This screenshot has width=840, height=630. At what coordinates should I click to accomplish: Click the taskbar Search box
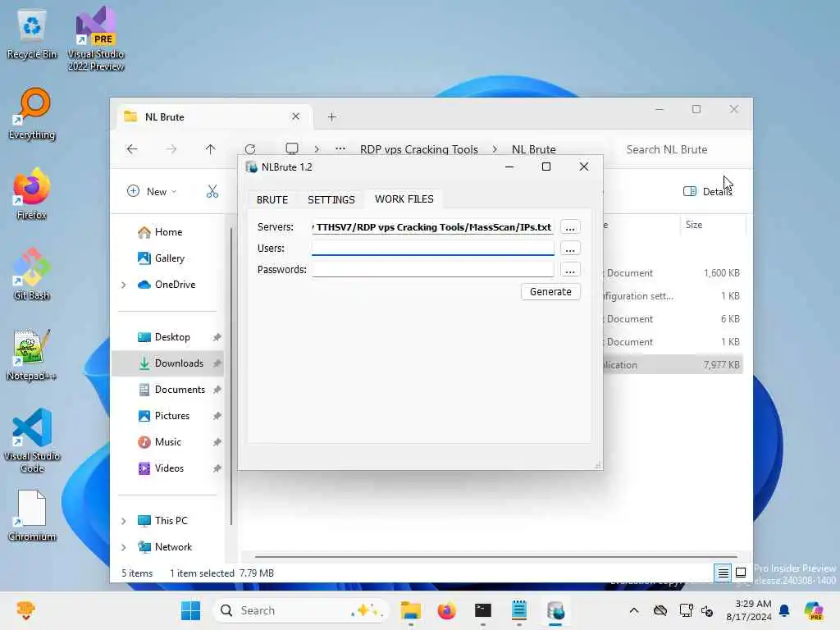302,610
